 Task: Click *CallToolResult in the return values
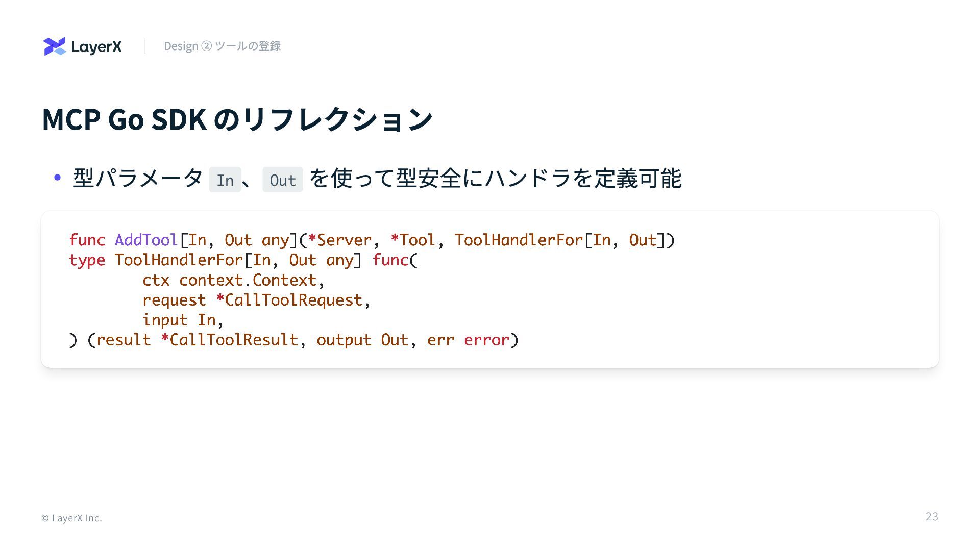(x=229, y=340)
